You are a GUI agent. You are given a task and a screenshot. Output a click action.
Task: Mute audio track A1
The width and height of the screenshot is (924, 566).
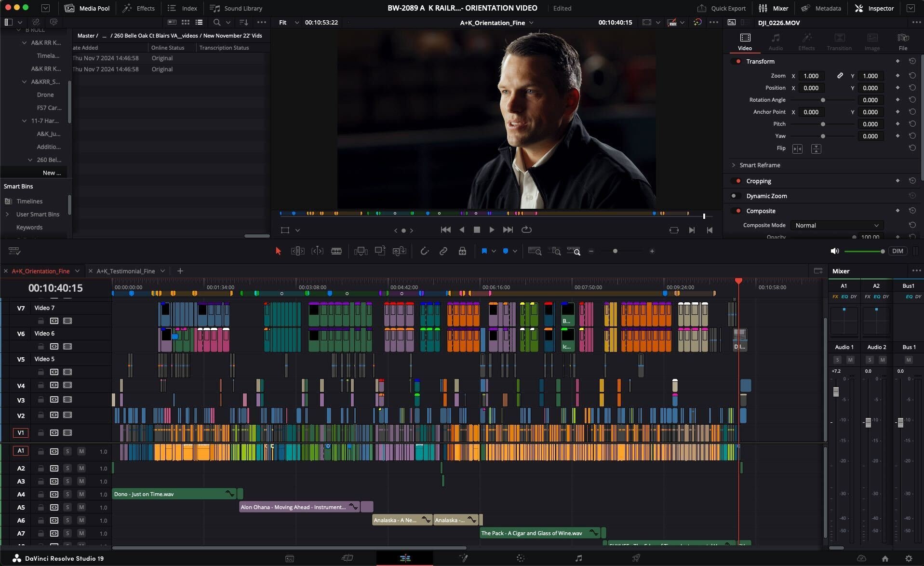click(81, 451)
